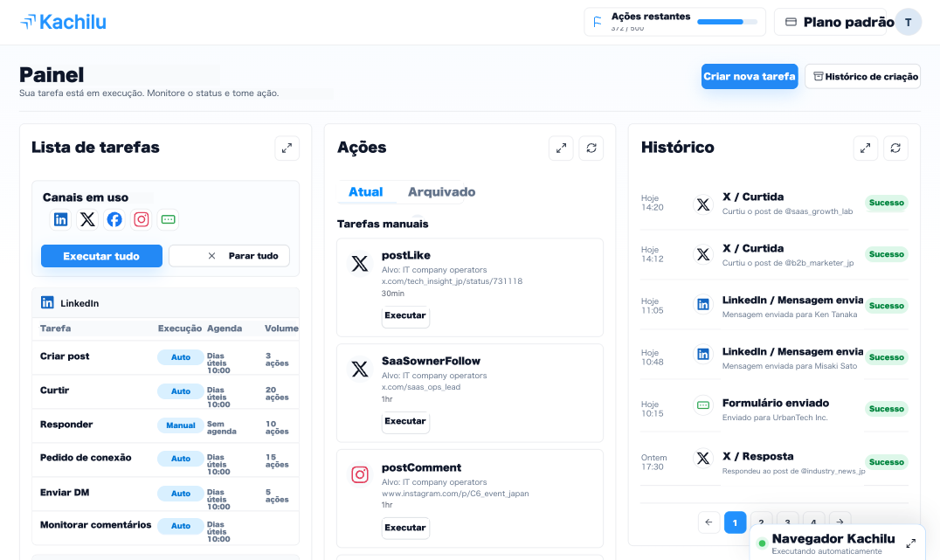940x560 pixels.
Task: Switch to the Atual tab
Action: (366, 192)
